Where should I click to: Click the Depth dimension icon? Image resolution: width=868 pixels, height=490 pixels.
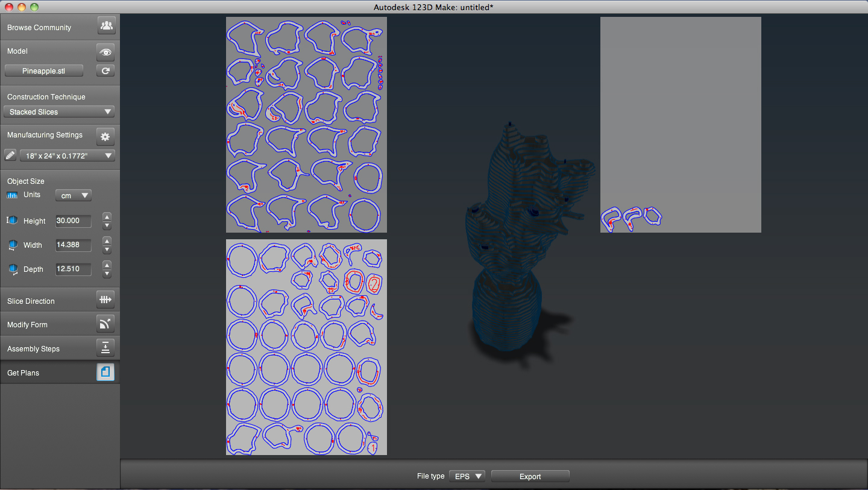coord(13,269)
